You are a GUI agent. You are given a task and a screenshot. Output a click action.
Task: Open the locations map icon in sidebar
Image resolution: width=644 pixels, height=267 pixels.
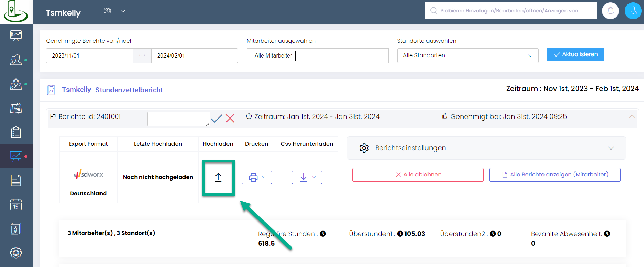(x=16, y=84)
